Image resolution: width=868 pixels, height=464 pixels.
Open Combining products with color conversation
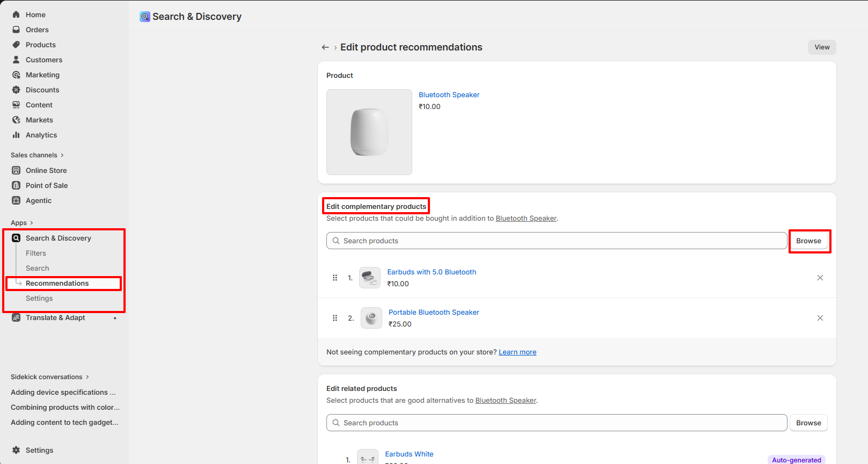click(x=65, y=408)
